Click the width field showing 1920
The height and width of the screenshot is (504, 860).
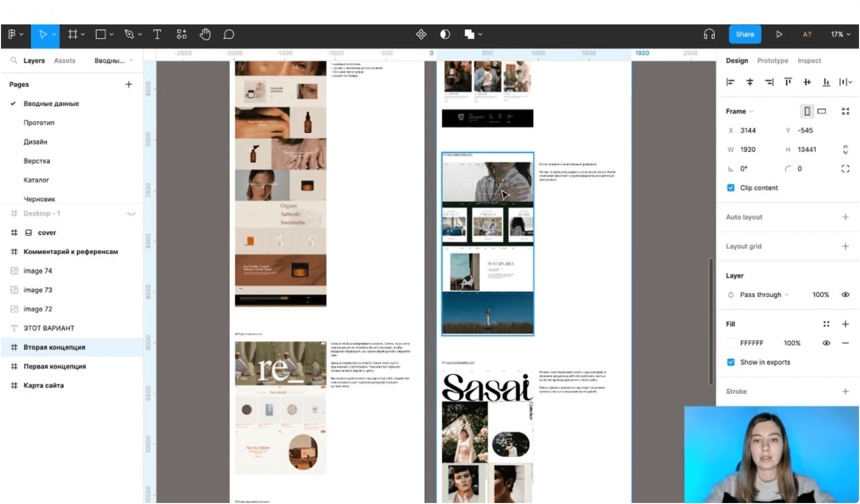747,150
